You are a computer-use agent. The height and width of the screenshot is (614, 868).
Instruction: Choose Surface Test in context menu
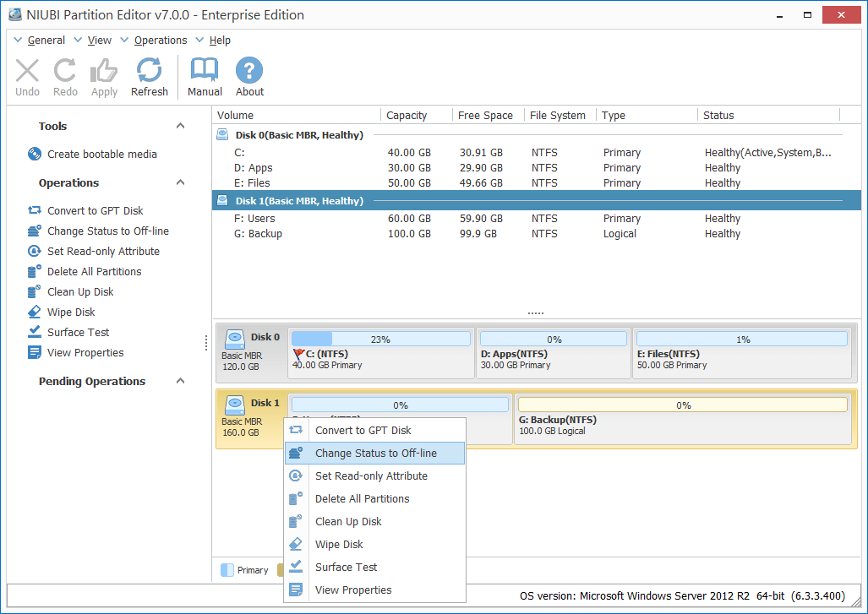374,567
